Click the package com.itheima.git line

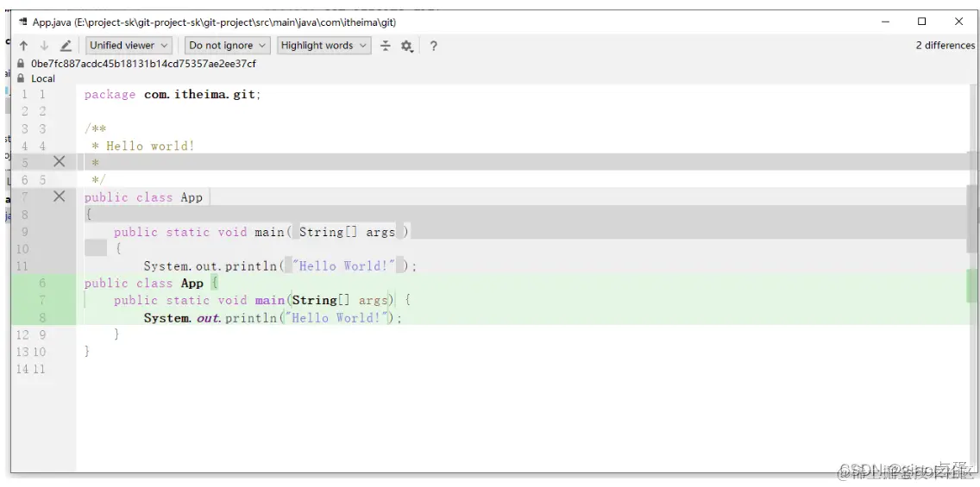pos(173,94)
